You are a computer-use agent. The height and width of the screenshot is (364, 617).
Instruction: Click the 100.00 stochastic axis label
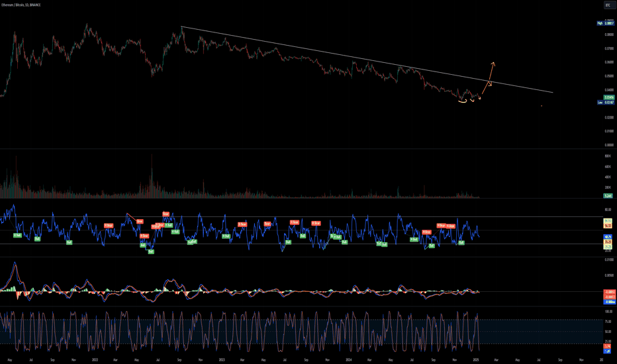point(608,311)
